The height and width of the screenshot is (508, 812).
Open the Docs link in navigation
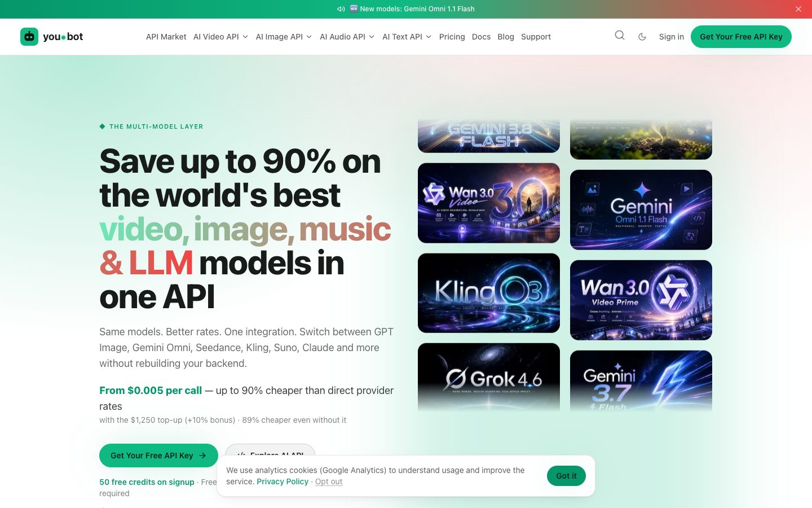(x=481, y=37)
